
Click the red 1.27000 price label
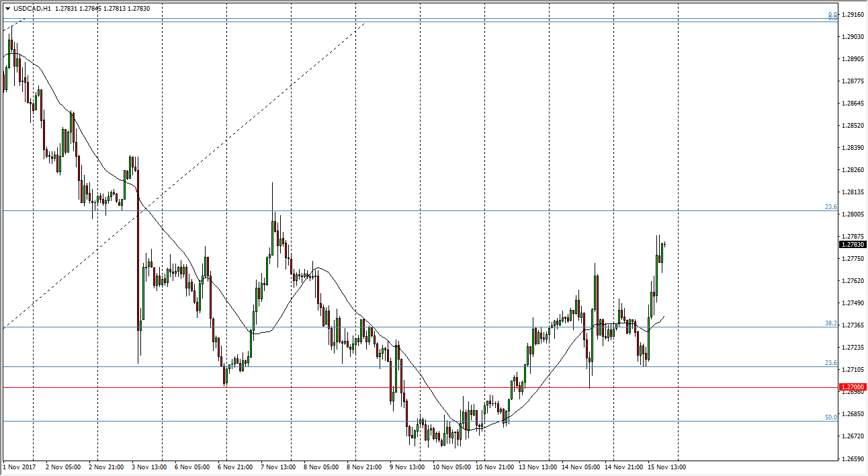pyautogui.click(x=852, y=387)
